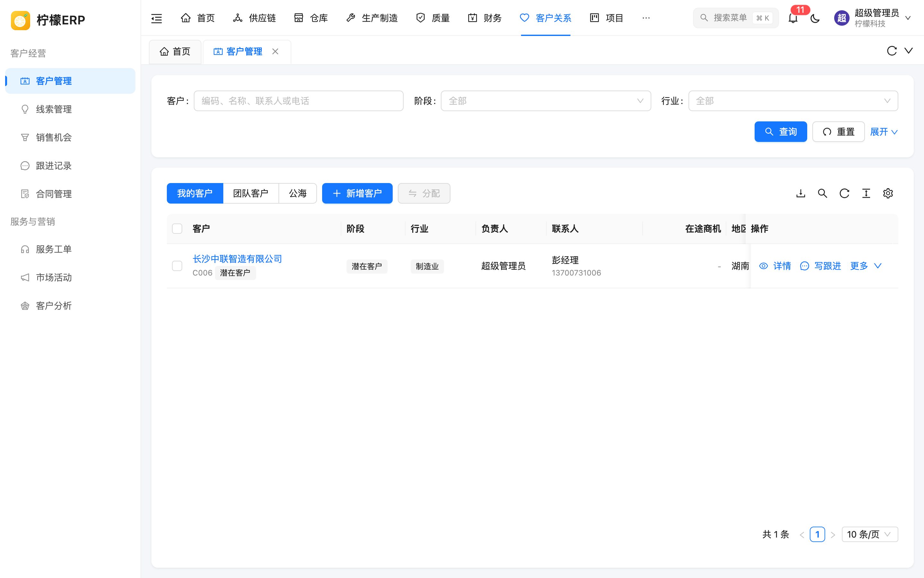Click the 查询 search button
Viewport: 924px width, 578px height.
(781, 132)
